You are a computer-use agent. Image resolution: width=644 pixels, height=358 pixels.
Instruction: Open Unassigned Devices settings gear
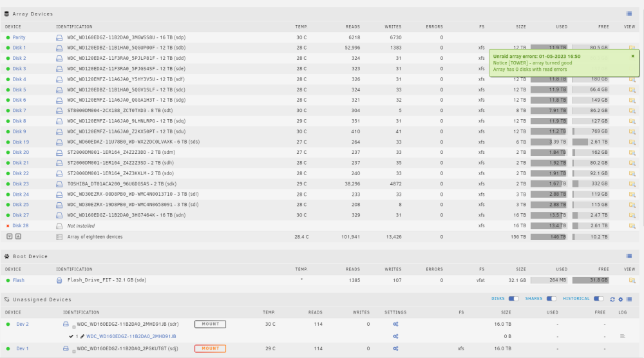point(621,299)
